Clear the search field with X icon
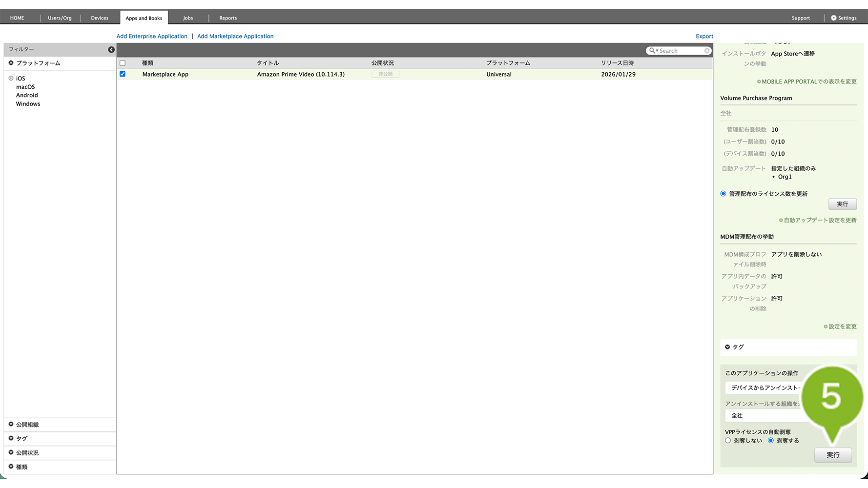 click(x=706, y=51)
